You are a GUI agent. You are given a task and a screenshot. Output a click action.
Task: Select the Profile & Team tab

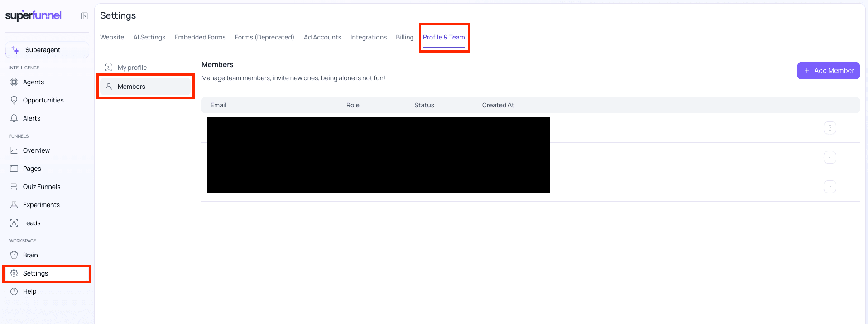click(x=444, y=37)
